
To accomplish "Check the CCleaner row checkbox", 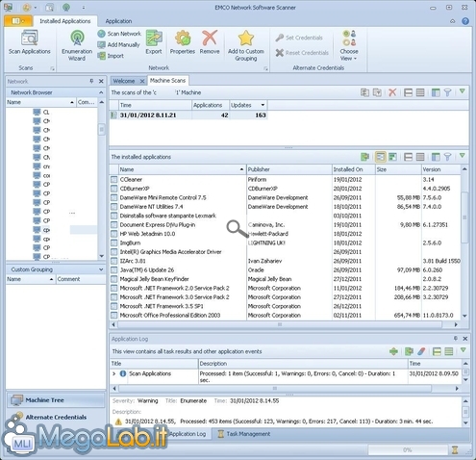I will 114,180.
